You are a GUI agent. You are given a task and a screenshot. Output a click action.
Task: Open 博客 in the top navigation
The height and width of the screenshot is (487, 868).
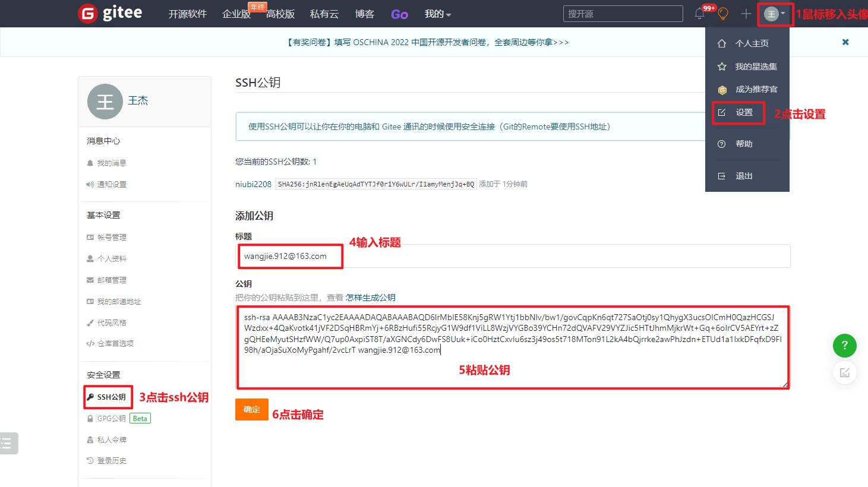365,14
